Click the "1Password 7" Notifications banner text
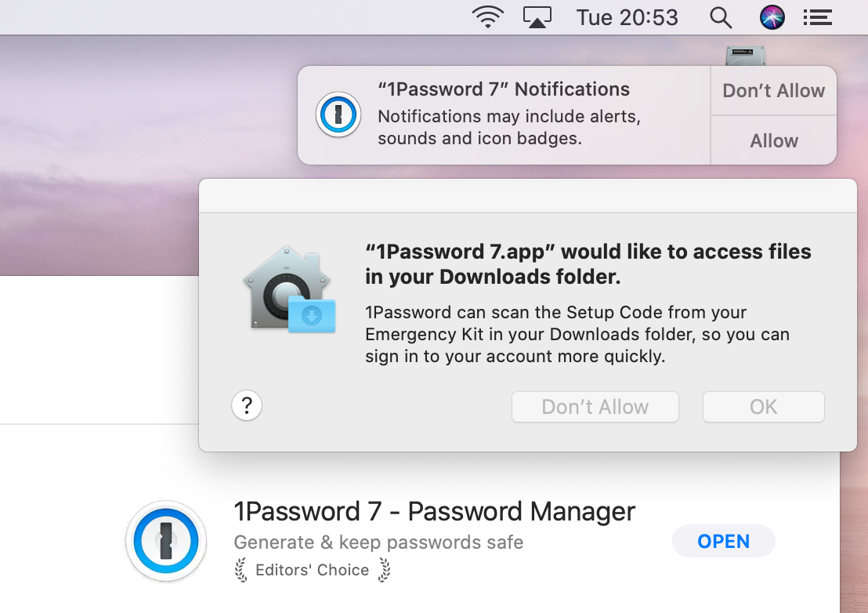 [x=504, y=89]
